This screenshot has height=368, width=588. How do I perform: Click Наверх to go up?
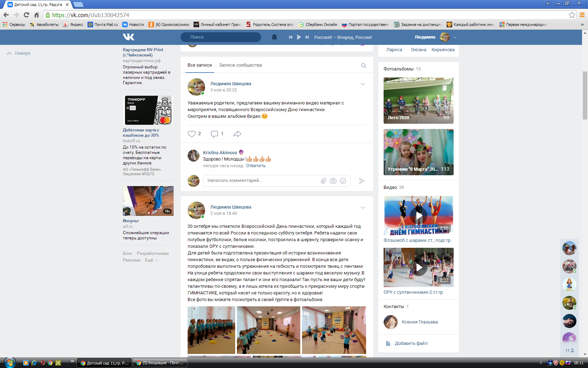(x=19, y=53)
